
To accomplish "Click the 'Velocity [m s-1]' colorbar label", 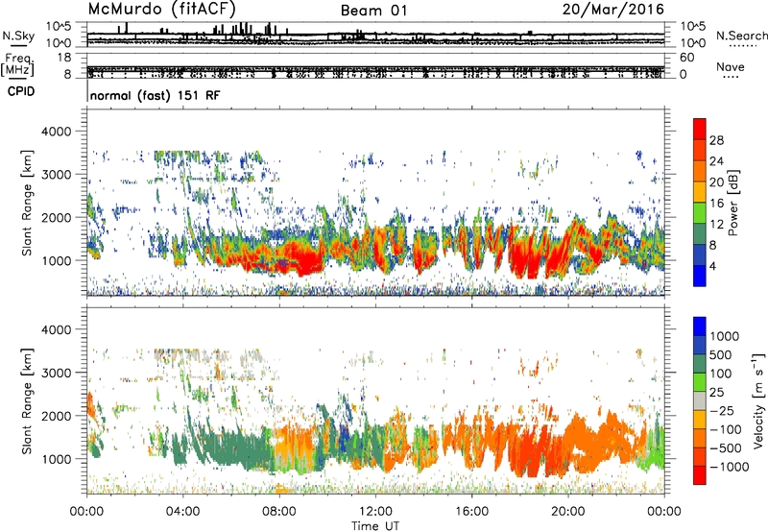I will pyautogui.click(x=759, y=400).
